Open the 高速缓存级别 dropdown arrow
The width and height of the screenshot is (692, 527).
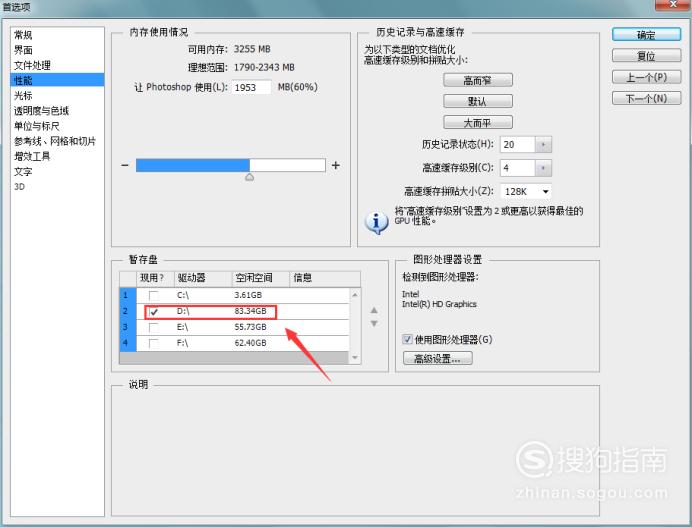[543, 168]
